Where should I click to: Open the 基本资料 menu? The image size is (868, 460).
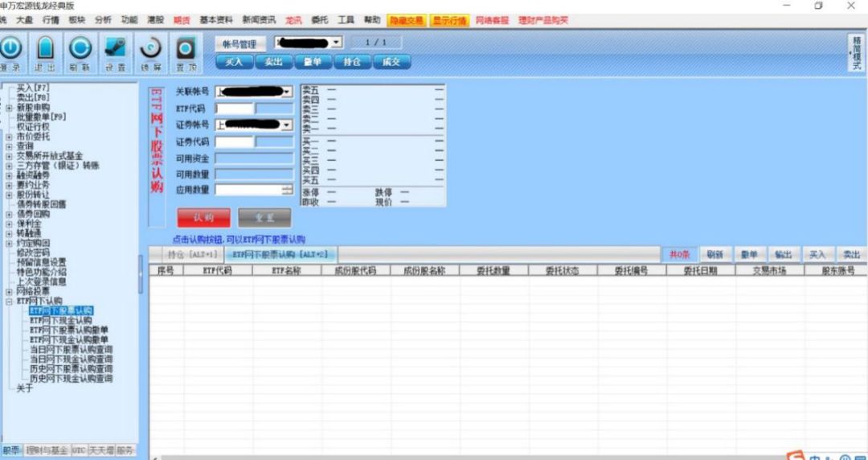216,20
